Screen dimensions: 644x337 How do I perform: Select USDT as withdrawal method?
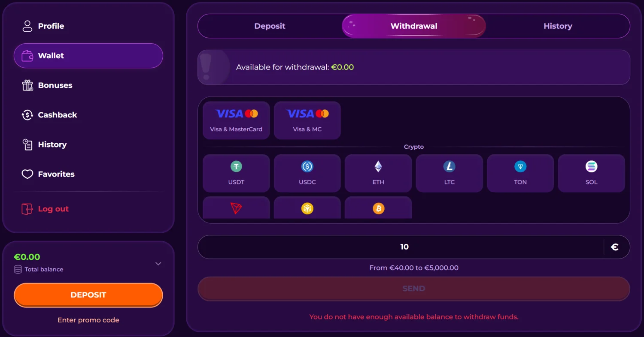236,173
